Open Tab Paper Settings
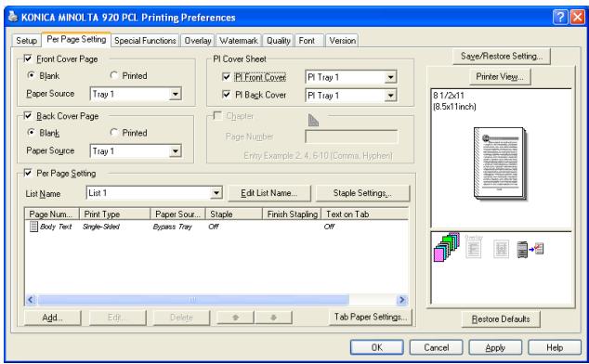The image size is (589, 364). coord(371,317)
